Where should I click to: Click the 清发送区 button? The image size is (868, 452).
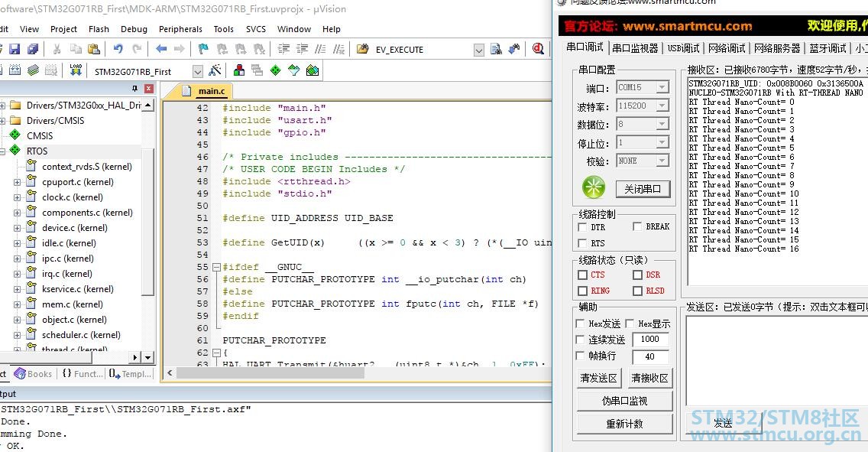coord(598,378)
